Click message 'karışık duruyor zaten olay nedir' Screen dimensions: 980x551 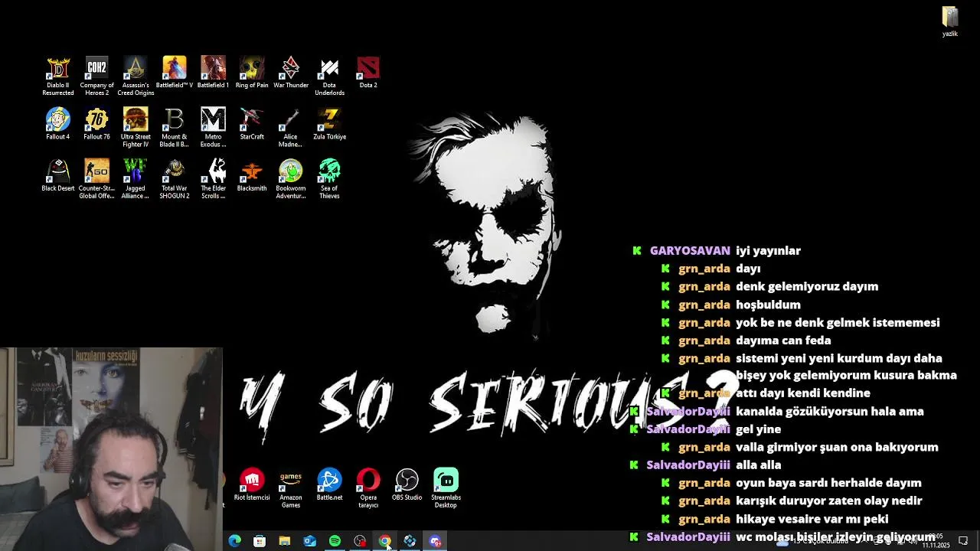pyautogui.click(x=829, y=500)
